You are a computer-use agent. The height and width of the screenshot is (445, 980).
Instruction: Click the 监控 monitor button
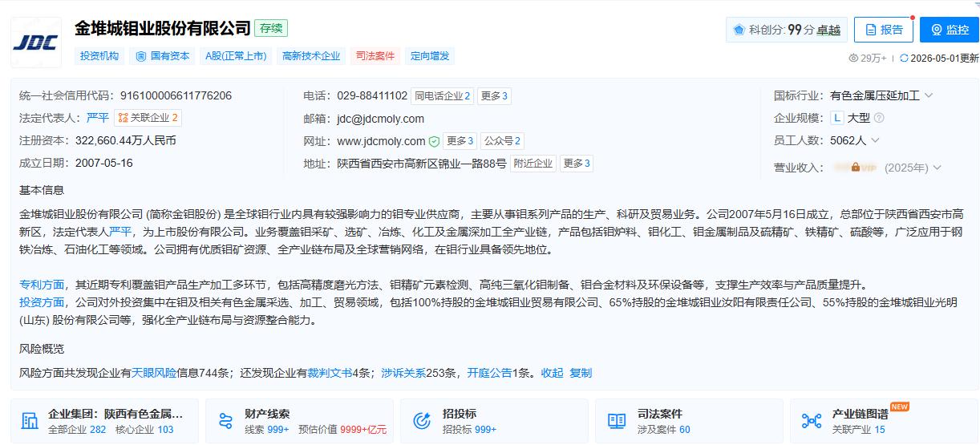(x=949, y=30)
